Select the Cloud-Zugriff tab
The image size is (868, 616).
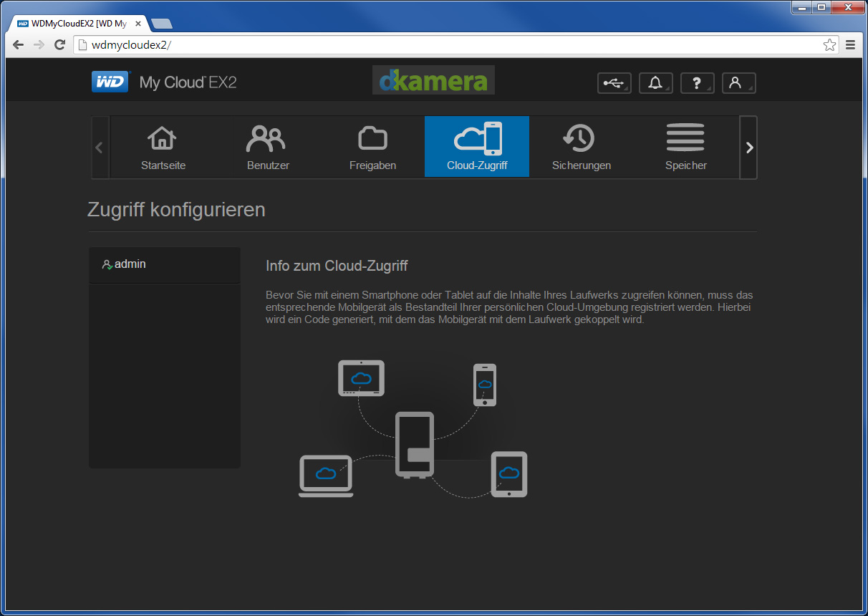477,147
